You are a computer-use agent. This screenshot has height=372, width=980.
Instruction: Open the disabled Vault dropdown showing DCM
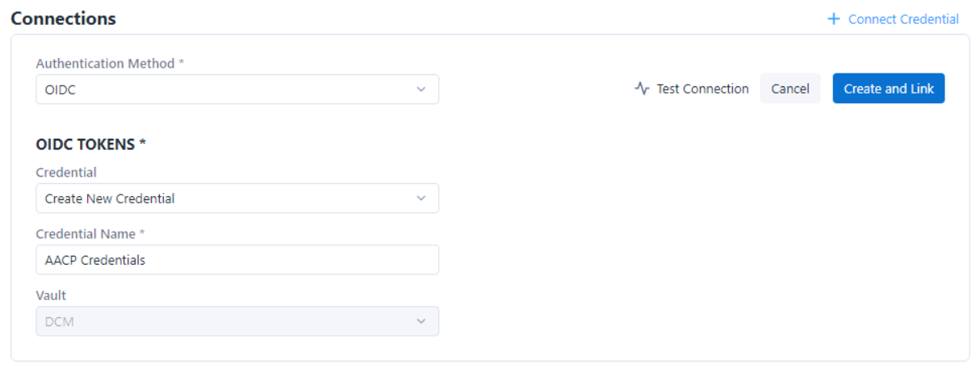(x=237, y=321)
